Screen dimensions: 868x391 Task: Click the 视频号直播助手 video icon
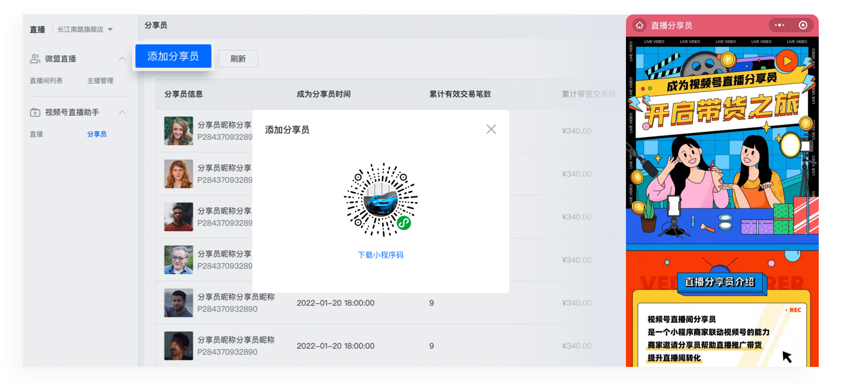pyautogui.click(x=35, y=112)
